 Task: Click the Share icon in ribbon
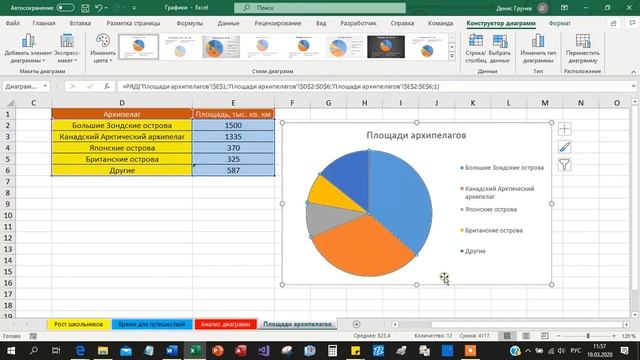613,23
